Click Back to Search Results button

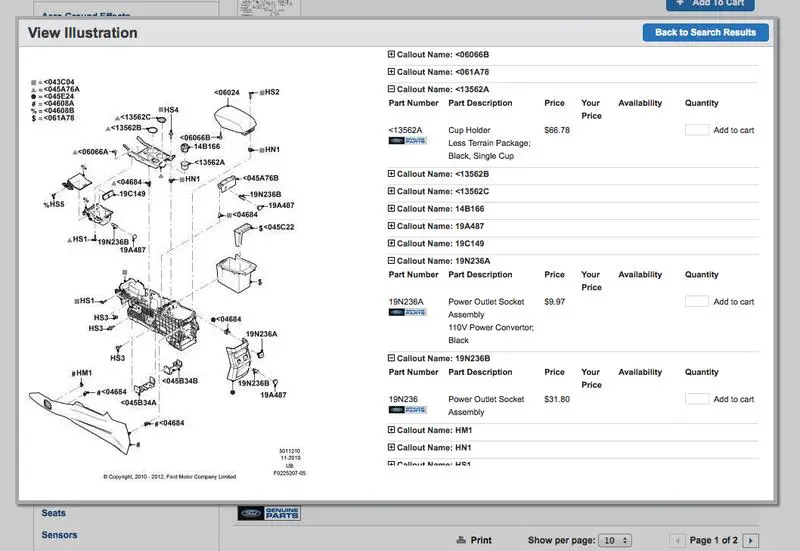pos(705,33)
